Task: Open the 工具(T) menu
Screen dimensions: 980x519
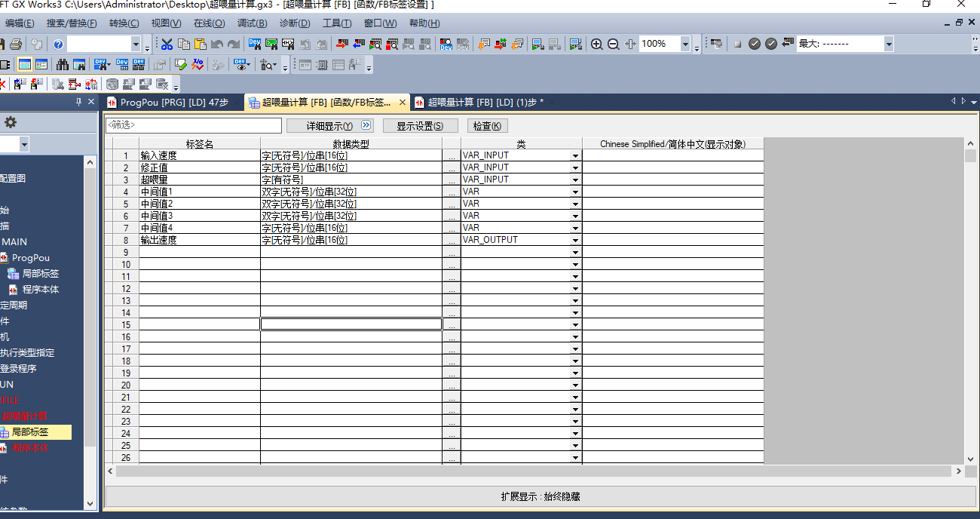Action: (x=337, y=23)
